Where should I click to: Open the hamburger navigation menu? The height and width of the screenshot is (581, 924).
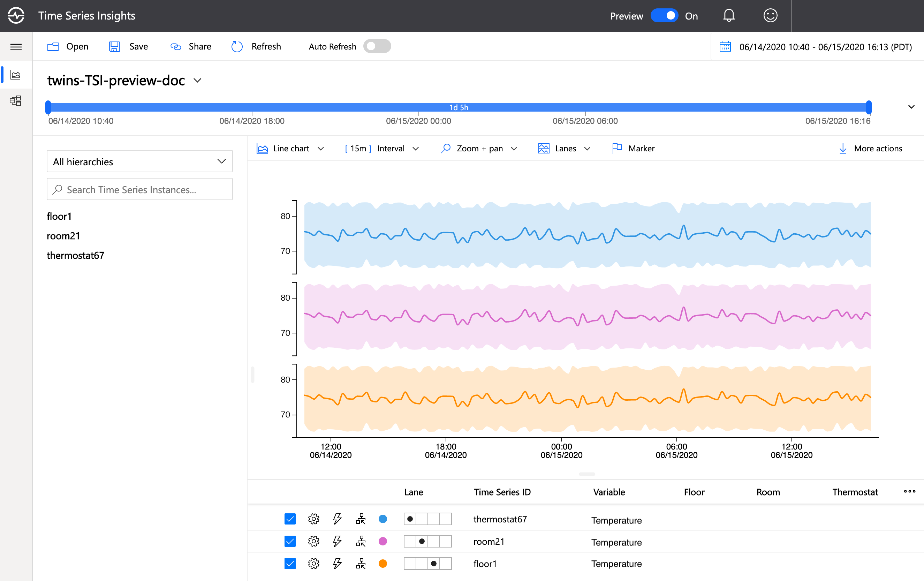tap(16, 47)
